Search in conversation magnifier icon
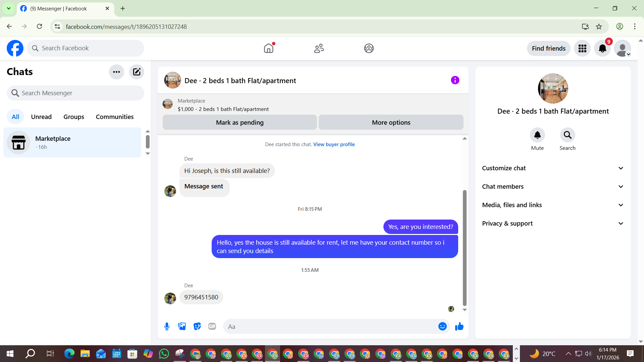 [567, 135]
